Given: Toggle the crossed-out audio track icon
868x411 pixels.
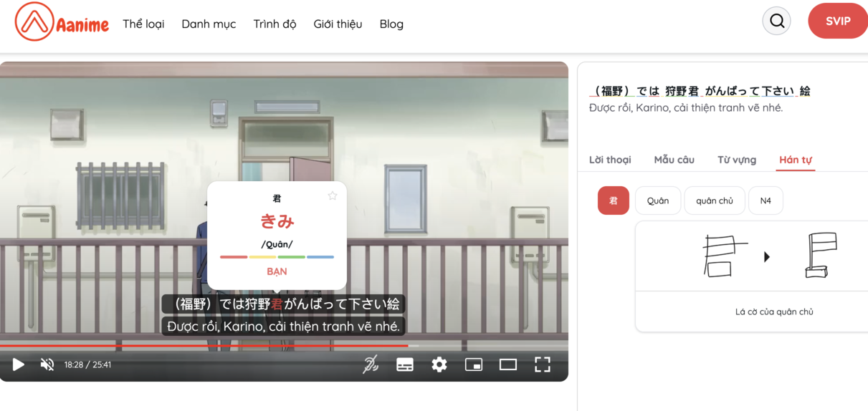Looking at the screenshot, I should click(370, 364).
